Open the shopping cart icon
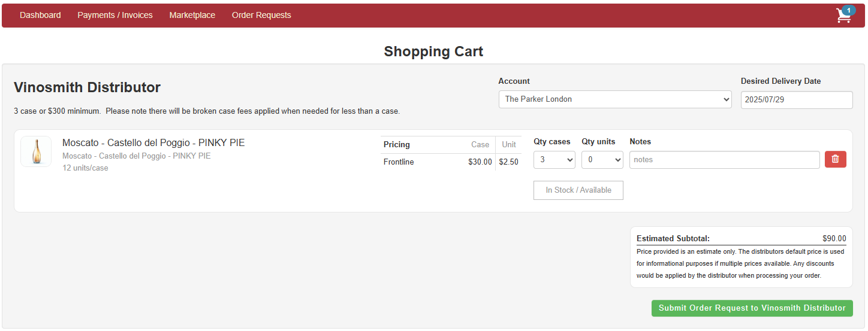 843,16
